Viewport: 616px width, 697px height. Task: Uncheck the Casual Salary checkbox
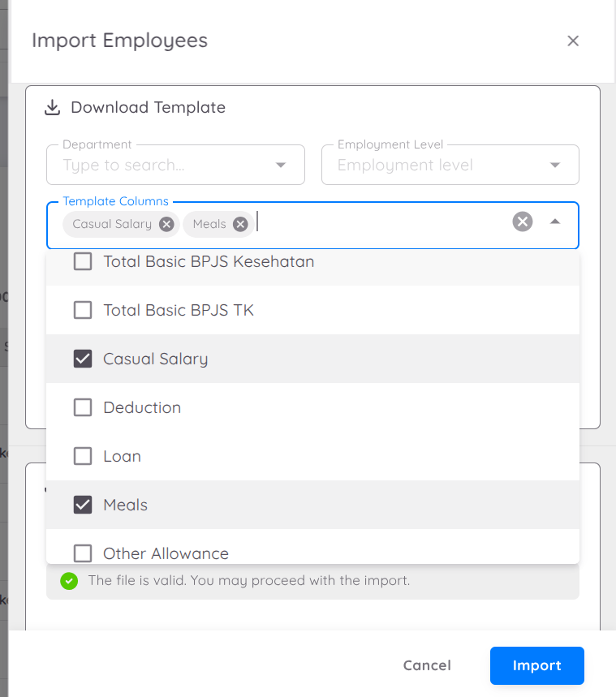point(83,359)
